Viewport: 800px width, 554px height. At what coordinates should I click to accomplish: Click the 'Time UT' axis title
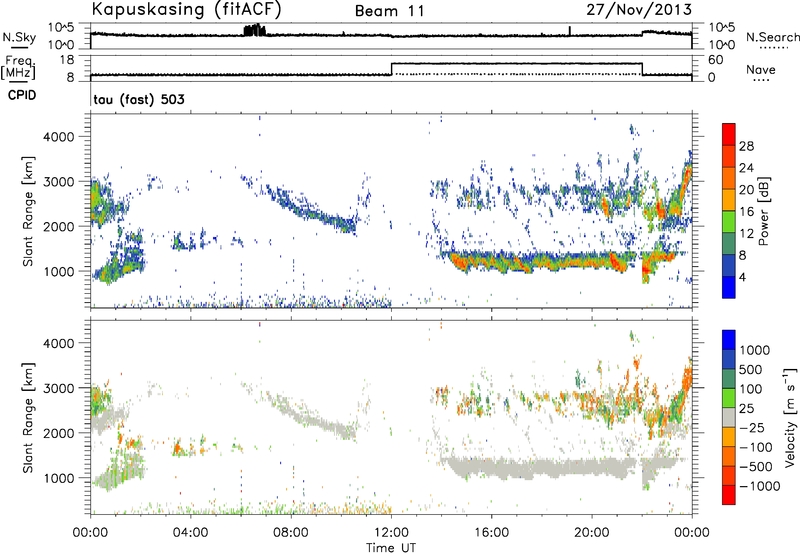[x=391, y=548]
